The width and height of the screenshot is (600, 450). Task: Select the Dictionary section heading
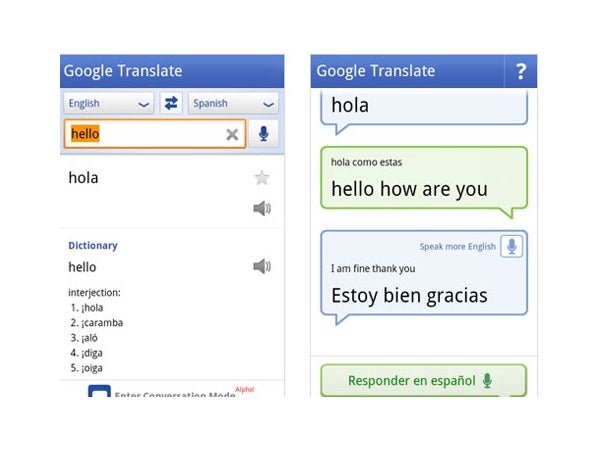coord(93,246)
